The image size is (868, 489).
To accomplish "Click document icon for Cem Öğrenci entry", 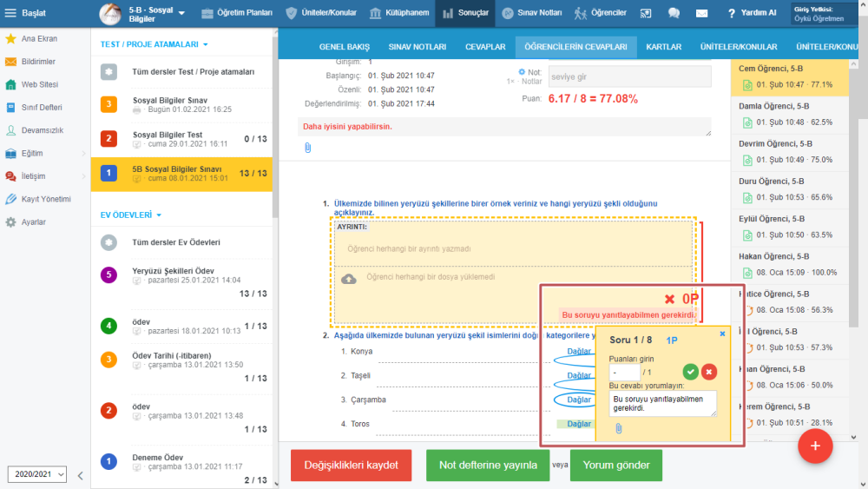I will coord(747,85).
